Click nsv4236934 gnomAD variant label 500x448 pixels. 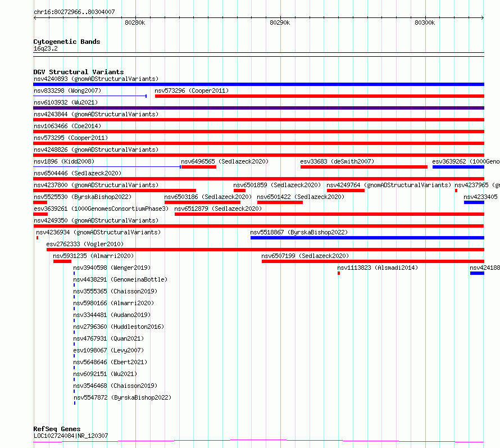click(98, 232)
